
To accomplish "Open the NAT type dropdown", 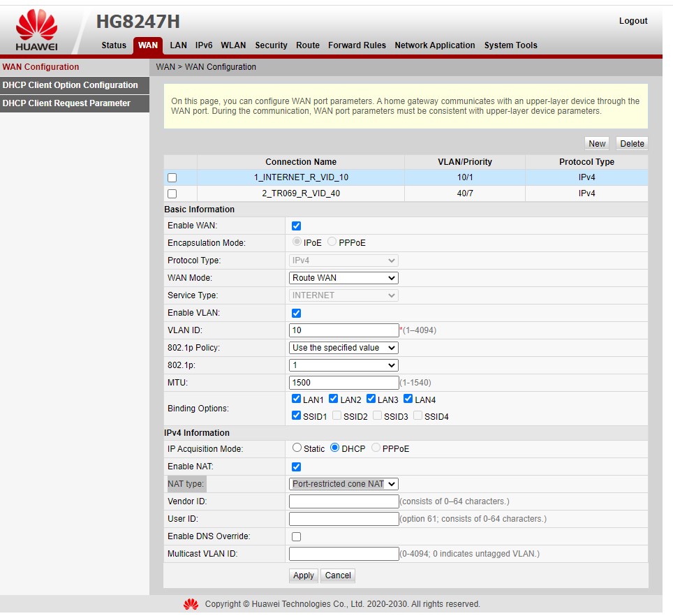I will [x=343, y=484].
